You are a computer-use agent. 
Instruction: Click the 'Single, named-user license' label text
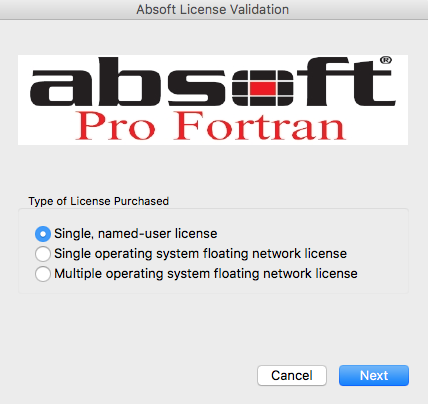(136, 234)
